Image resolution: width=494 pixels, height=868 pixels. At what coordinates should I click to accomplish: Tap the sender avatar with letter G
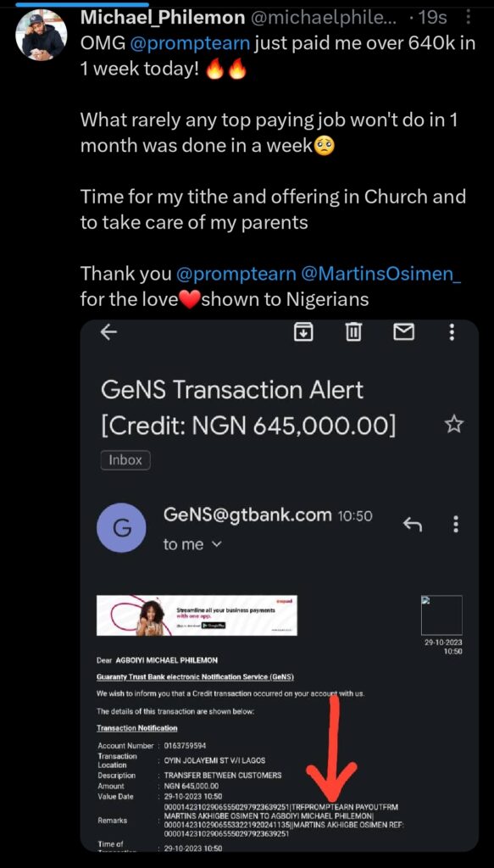pos(121,528)
